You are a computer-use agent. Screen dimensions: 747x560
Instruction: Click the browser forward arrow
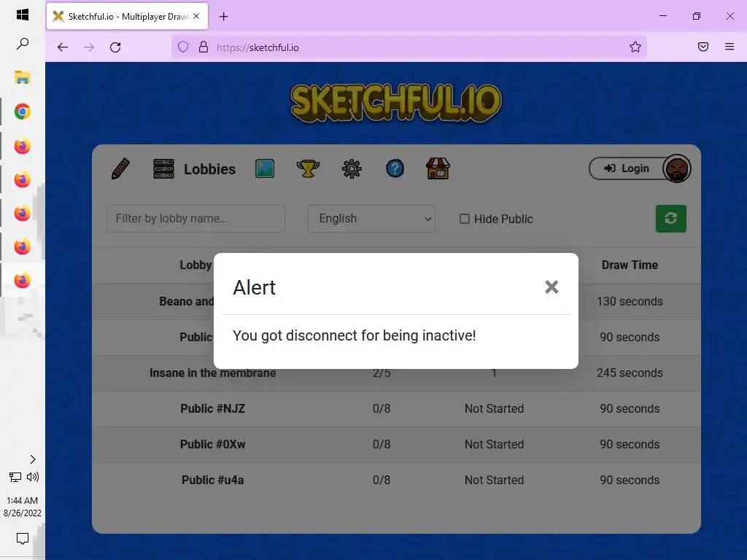pos(88,47)
